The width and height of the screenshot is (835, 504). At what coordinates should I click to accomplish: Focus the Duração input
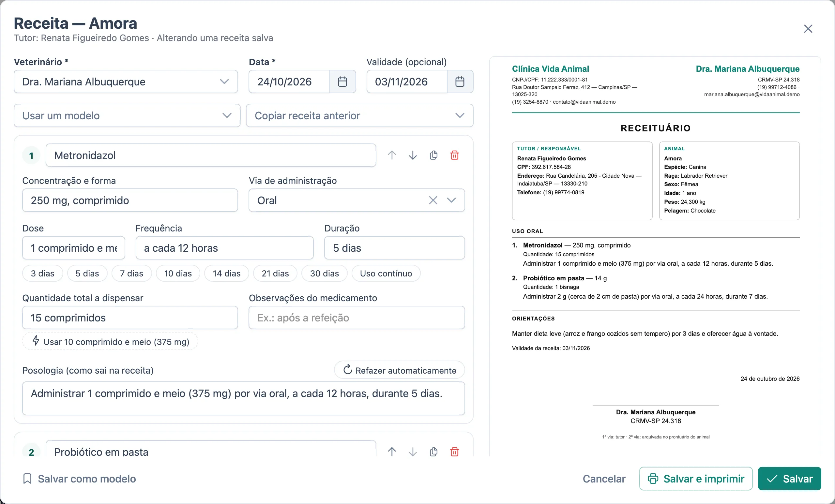point(394,247)
